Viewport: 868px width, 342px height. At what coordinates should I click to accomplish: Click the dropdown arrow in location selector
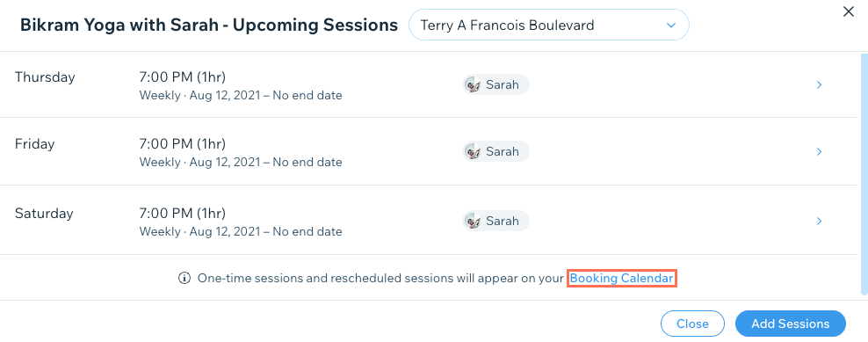click(x=671, y=25)
